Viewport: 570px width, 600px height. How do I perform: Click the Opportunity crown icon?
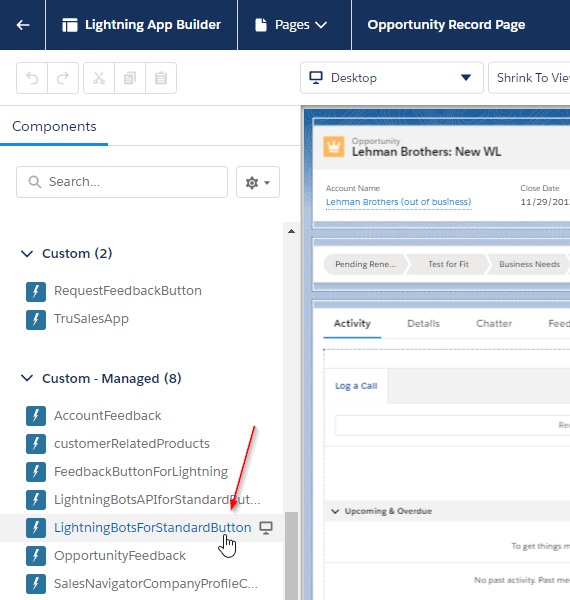point(334,147)
